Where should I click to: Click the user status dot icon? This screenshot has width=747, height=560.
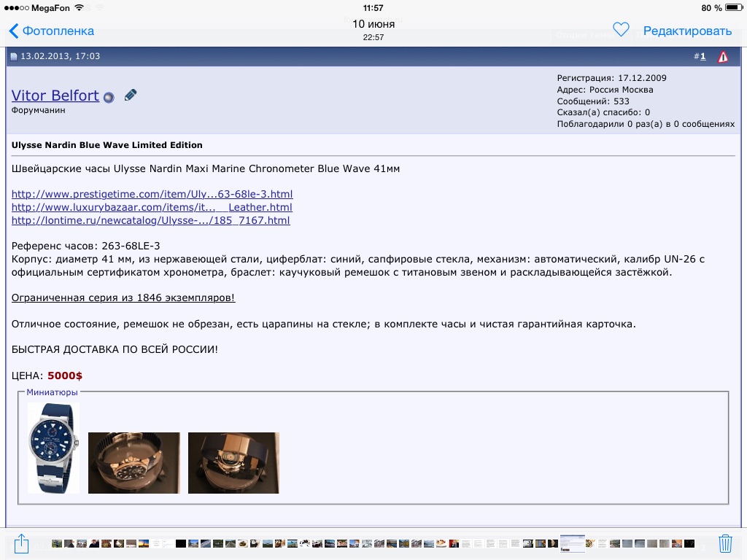tap(109, 97)
